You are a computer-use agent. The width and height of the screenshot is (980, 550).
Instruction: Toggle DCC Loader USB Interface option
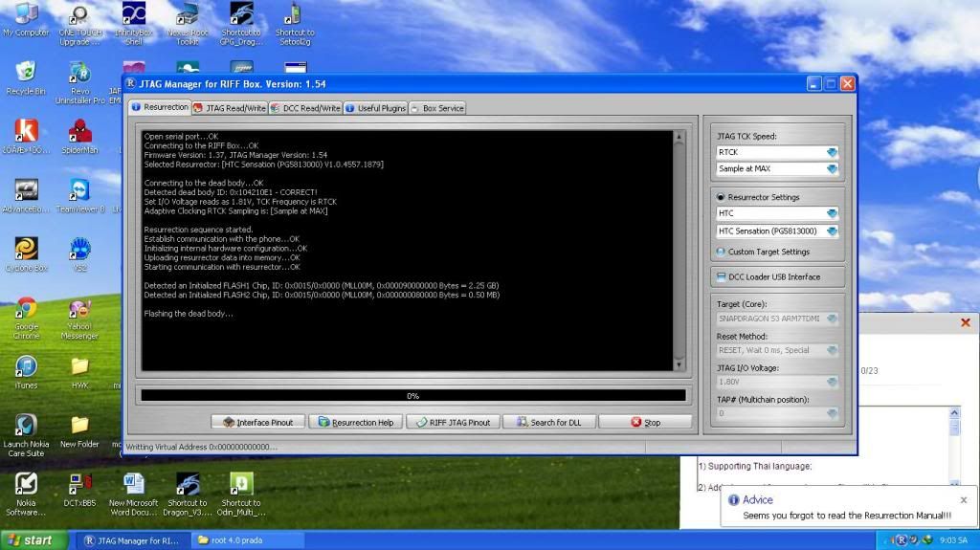point(721,276)
